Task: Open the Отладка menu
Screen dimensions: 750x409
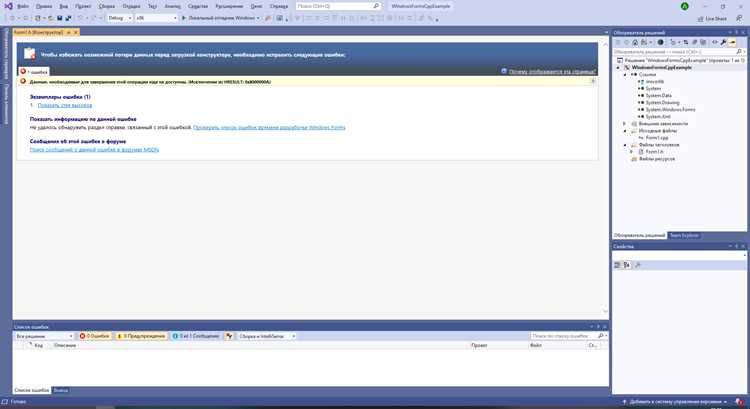Action: 131,6
